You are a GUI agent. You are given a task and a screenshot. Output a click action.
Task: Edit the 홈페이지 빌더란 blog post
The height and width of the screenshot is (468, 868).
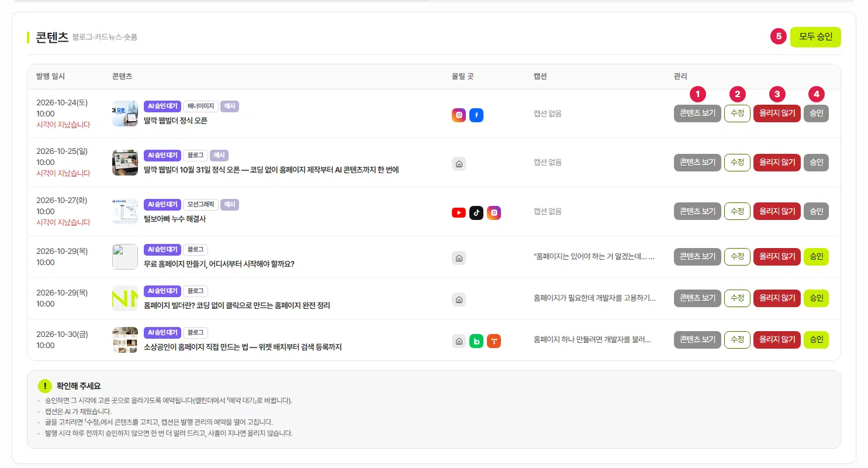[x=737, y=298]
